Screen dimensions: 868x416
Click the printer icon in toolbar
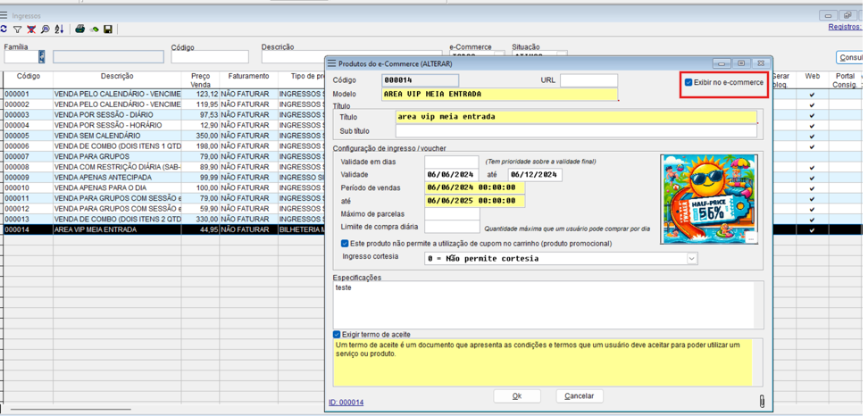pos(79,29)
